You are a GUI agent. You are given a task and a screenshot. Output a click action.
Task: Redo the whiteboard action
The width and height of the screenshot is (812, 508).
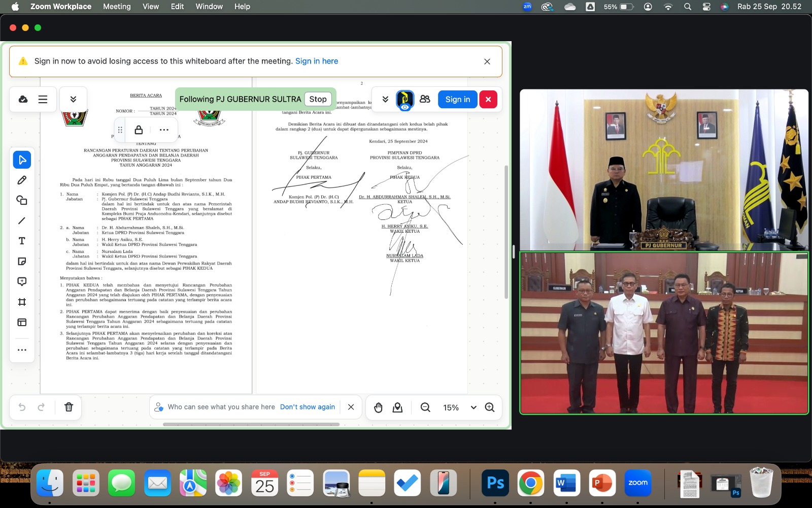tap(41, 407)
